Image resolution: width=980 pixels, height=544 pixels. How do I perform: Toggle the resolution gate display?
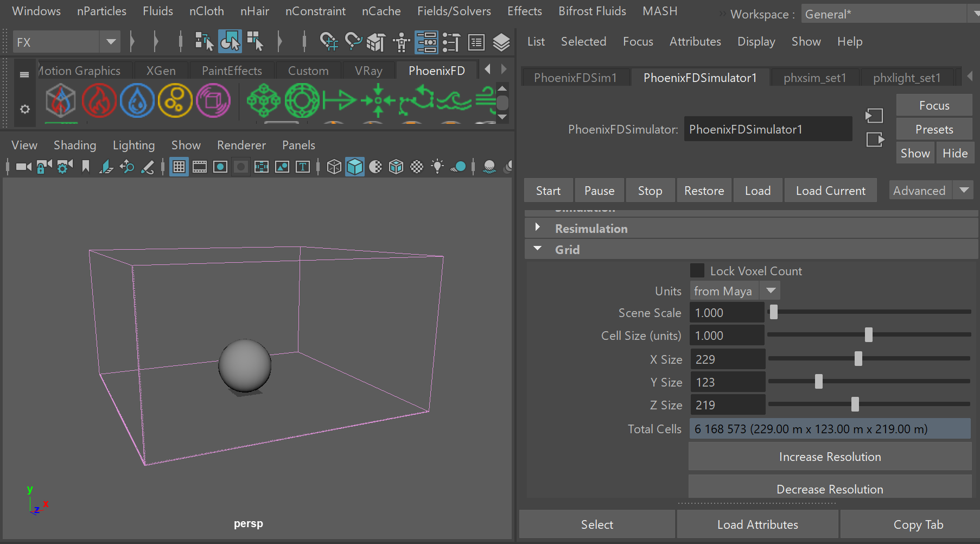pyautogui.click(x=220, y=167)
